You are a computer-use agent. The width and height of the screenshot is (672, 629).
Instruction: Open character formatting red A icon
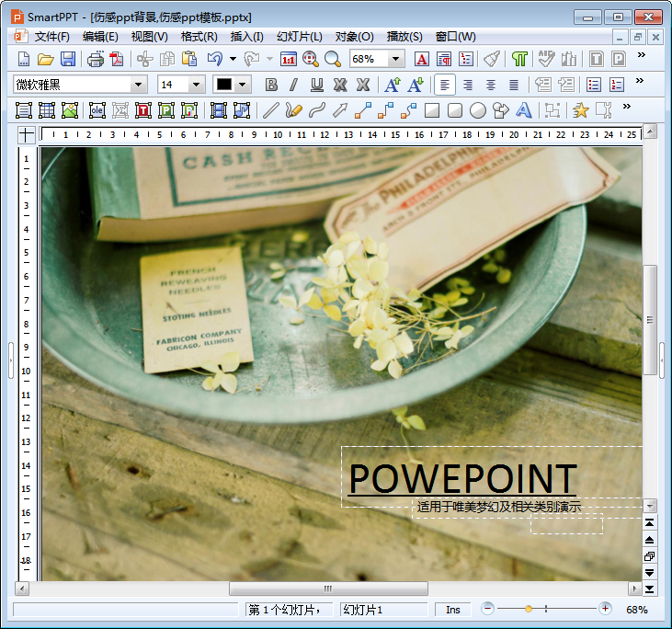tap(422, 59)
